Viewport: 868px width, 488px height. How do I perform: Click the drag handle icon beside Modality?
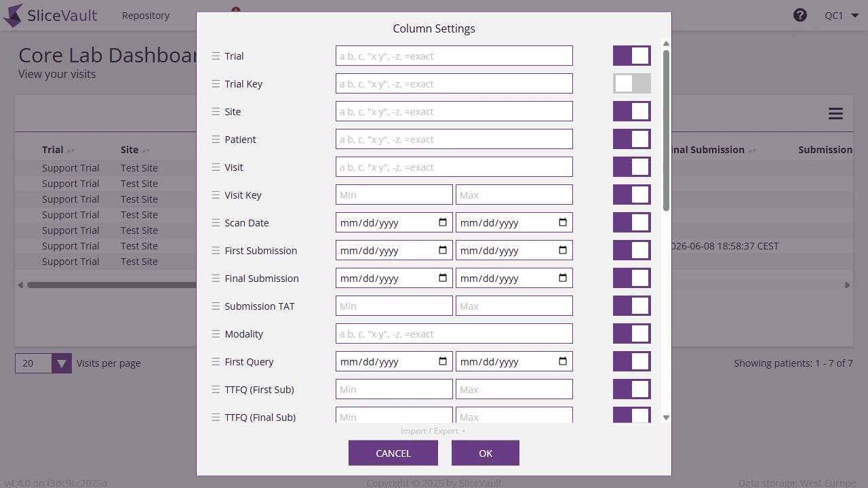click(216, 334)
